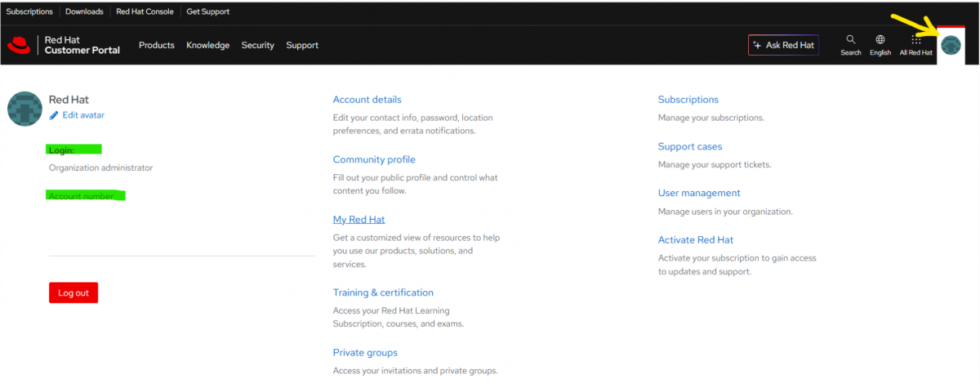
Task: Click the Red Hat logo icon
Action: pos(19,46)
